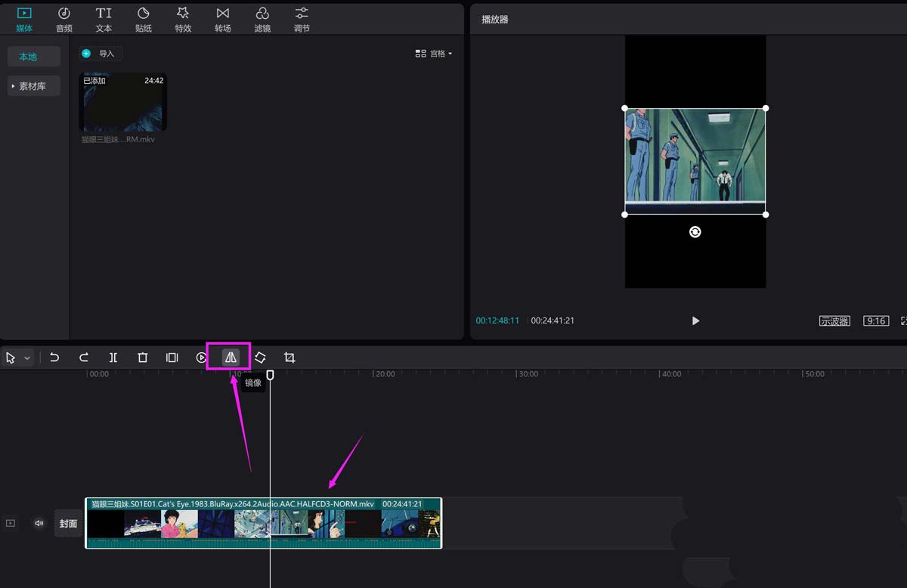Click the 24:42 duration on the thumbnail
Screen dimensions: 907x588
(154, 80)
